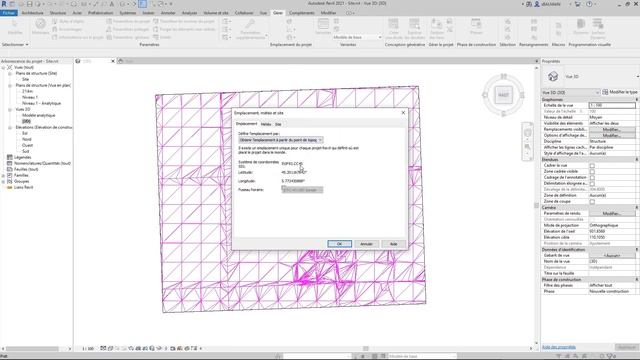
Task: Open the Structure ribbon tab
Action: (58, 13)
